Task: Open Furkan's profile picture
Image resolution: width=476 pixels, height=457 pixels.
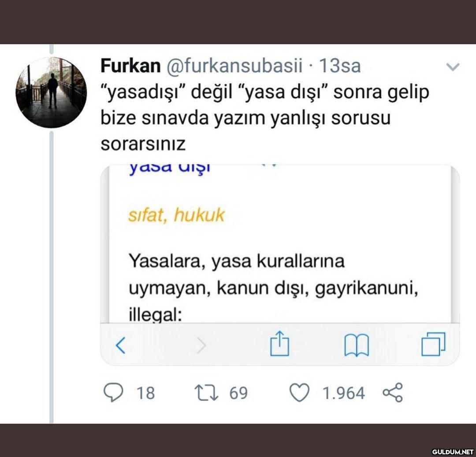Action: [51, 92]
